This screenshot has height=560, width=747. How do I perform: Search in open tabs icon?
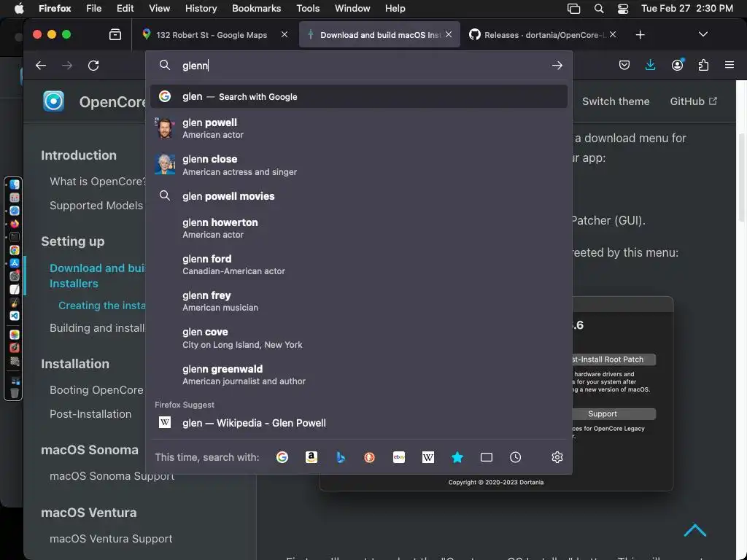(x=487, y=457)
